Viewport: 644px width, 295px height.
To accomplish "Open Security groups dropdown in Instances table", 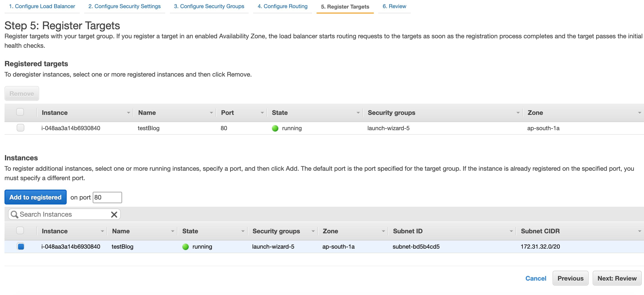I will click(x=313, y=231).
